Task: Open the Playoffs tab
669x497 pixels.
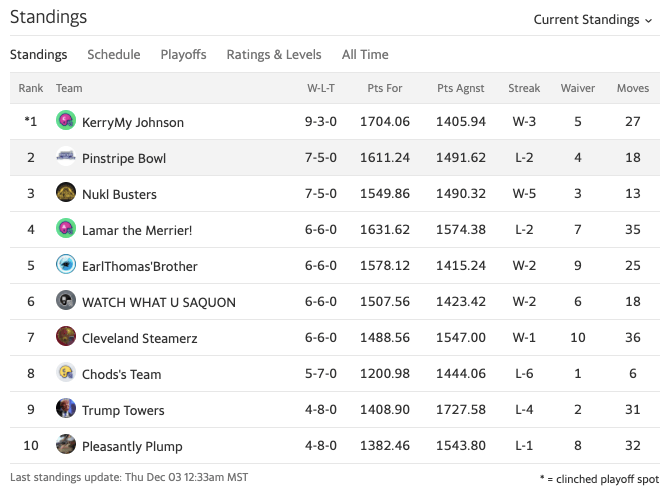Action: (183, 55)
